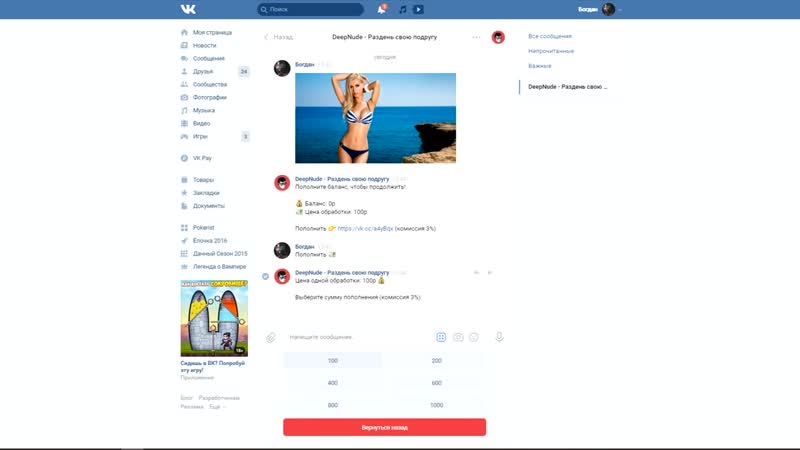Open the VK logo home link
The width and height of the screenshot is (800, 450).
188,9
